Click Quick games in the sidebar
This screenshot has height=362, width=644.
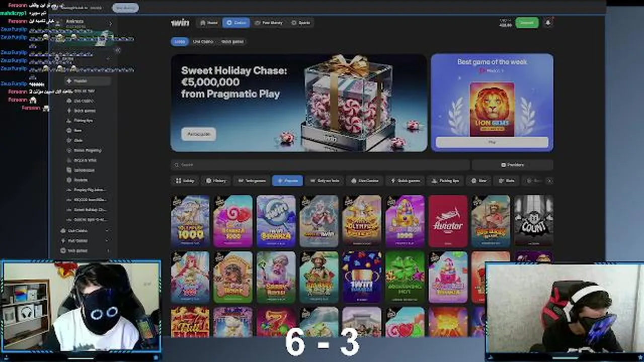pos(84,111)
